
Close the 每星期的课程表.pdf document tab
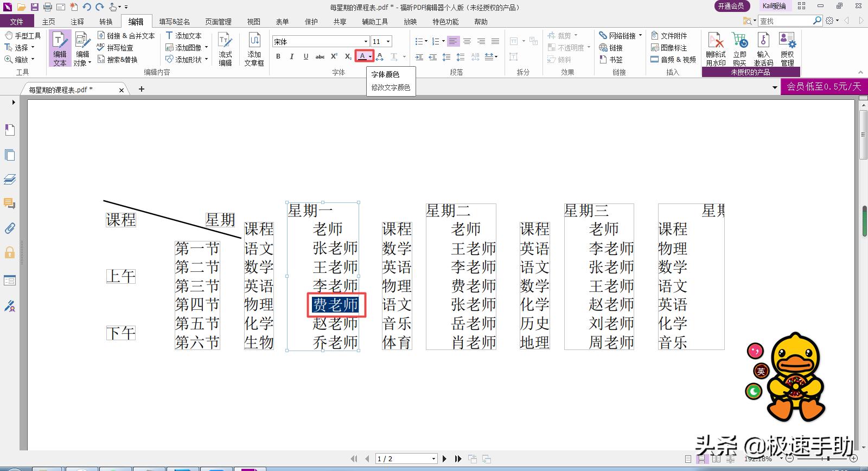click(122, 90)
